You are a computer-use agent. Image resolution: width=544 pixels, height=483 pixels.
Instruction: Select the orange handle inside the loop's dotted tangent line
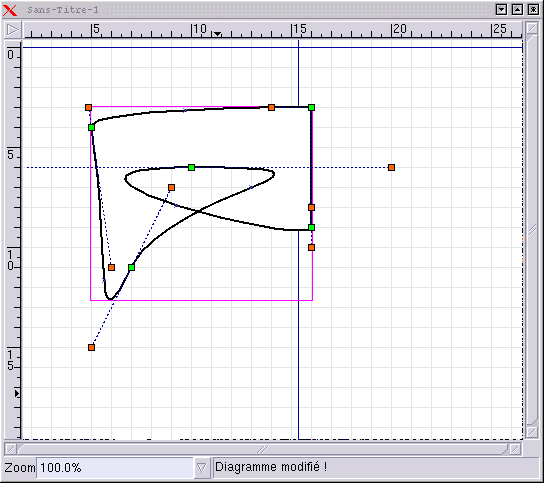(171, 188)
